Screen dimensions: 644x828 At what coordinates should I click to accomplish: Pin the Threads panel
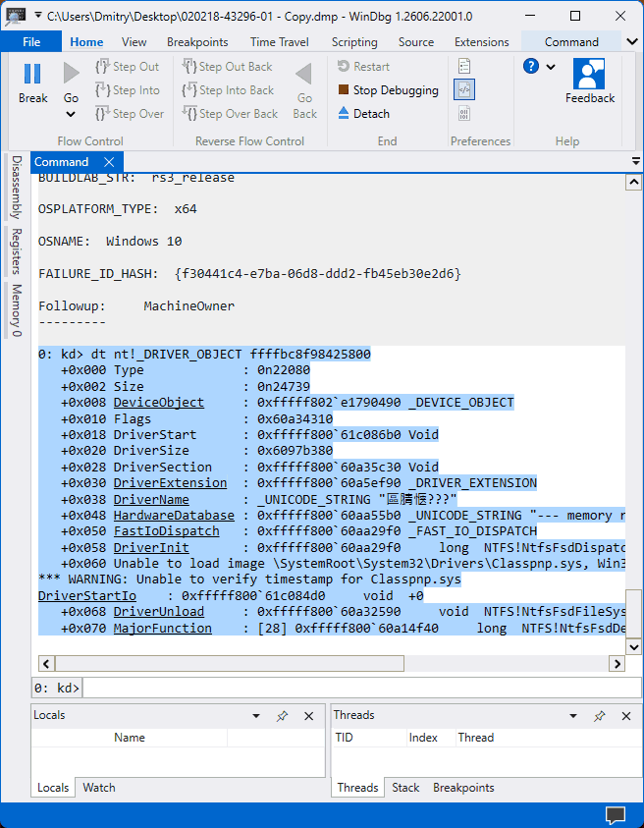click(599, 716)
